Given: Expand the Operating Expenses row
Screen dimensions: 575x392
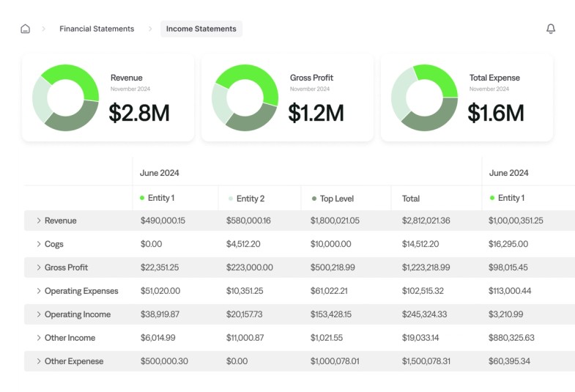Looking at the screenshot, I should (39, 291).
